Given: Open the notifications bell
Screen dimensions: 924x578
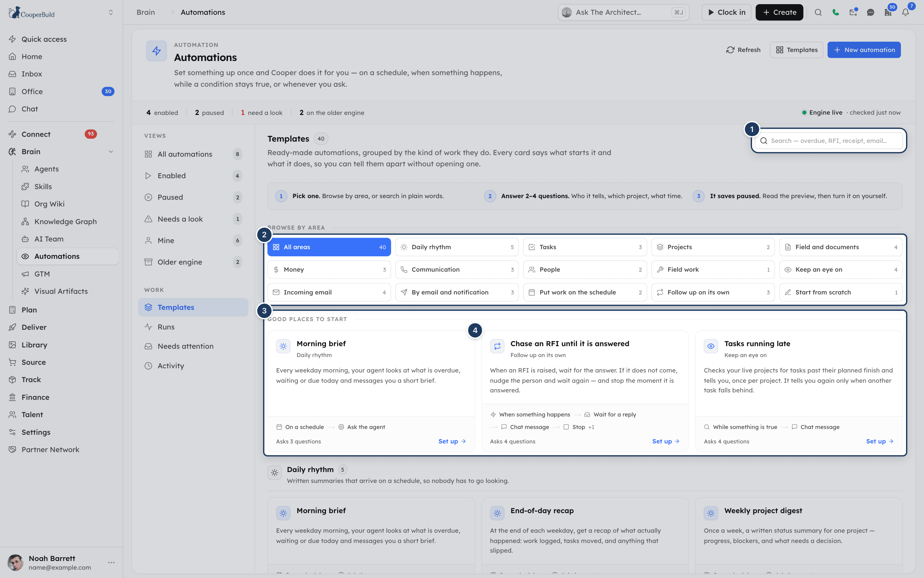Looking at the screenshot, I should coord(905,12).
